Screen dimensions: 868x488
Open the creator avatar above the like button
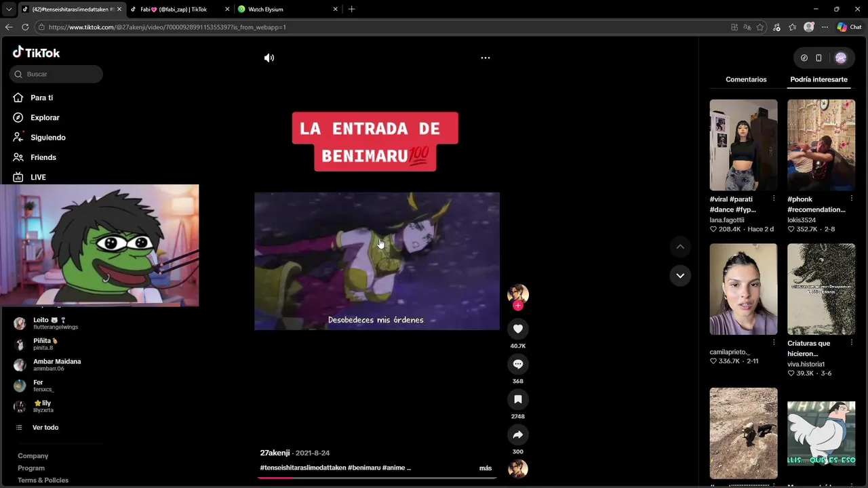point(518,293)
